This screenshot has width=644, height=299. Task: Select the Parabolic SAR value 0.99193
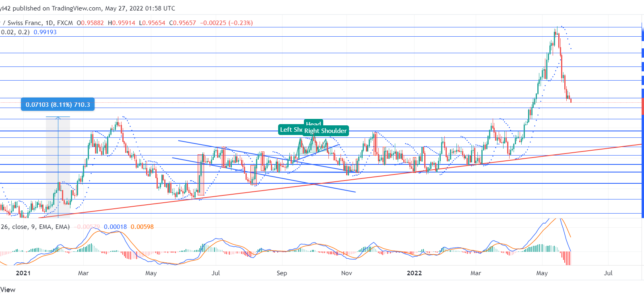(45, 32)
